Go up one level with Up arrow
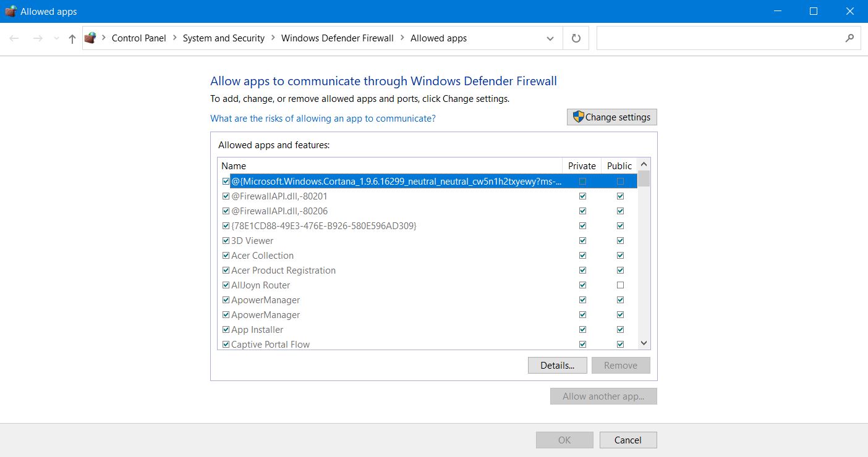This screenshot has height=457, width=868. 72,38
